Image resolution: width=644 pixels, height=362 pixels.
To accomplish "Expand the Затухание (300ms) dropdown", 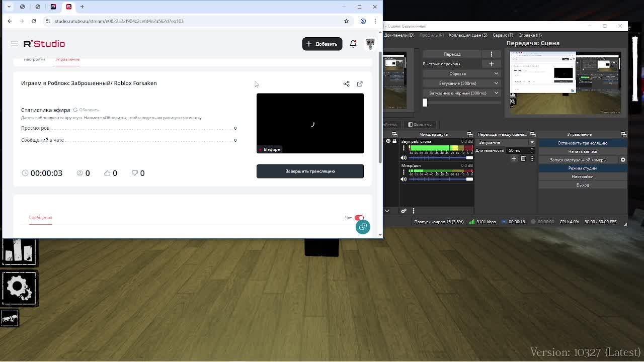I will coord(461,83).
